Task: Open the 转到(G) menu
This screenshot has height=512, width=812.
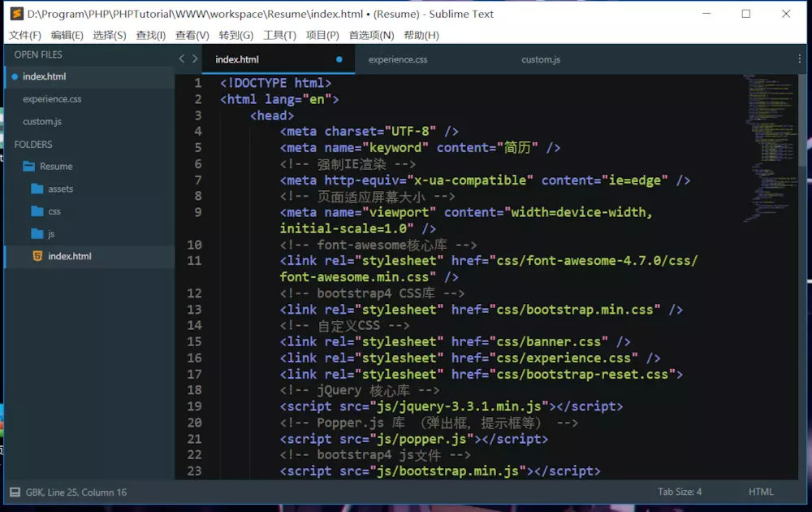Action: (x=236, y=35)
